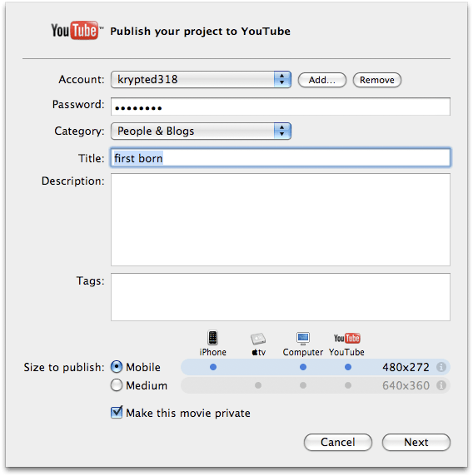The width and height of the screenshot is (473, 476).
Task: Open the Account dropdown showing krypted318
Action: tap(201, 80)
